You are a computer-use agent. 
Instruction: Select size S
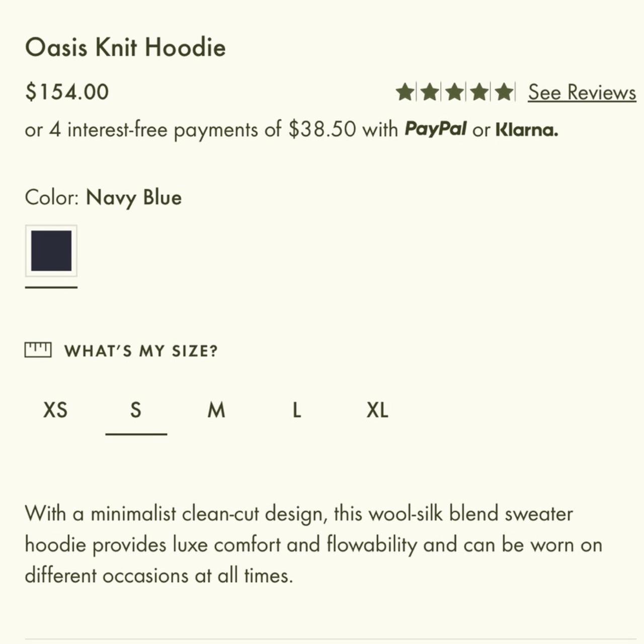(x=136, y=410)
